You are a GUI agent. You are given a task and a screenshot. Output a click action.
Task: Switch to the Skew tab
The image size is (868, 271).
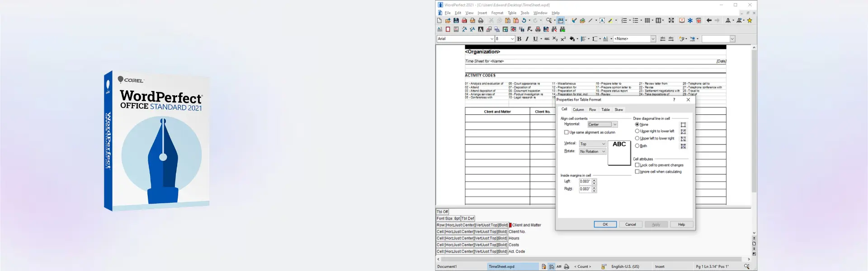pos(618,110)
